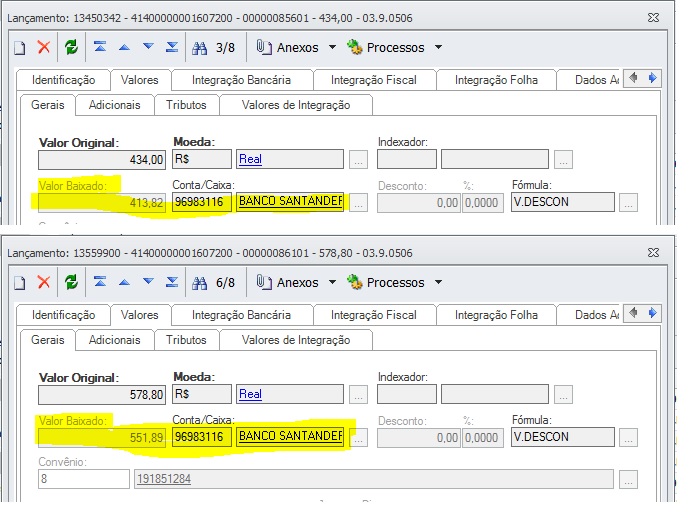Switch to Integração Bancária tab in Lançamento 13450342
This screenshot has height=518, width=693.
click(241, 79)
